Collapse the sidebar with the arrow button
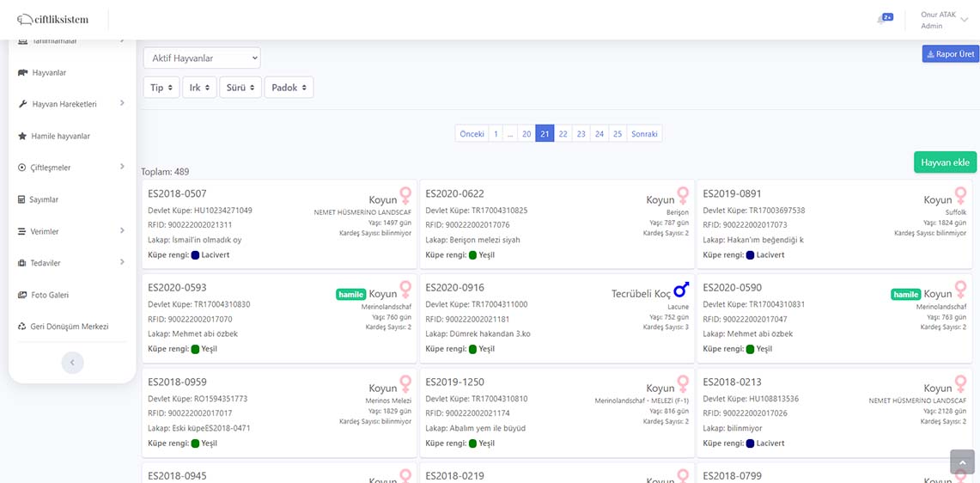Image resolution: width=980 pixels, height=483 pixels. 72,363
